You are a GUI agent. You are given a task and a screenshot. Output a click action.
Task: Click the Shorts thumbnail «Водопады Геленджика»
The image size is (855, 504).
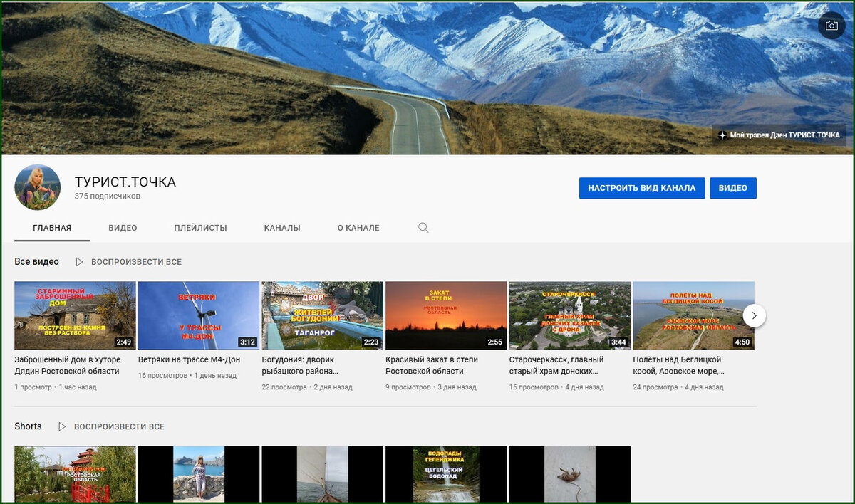[446, 476]
